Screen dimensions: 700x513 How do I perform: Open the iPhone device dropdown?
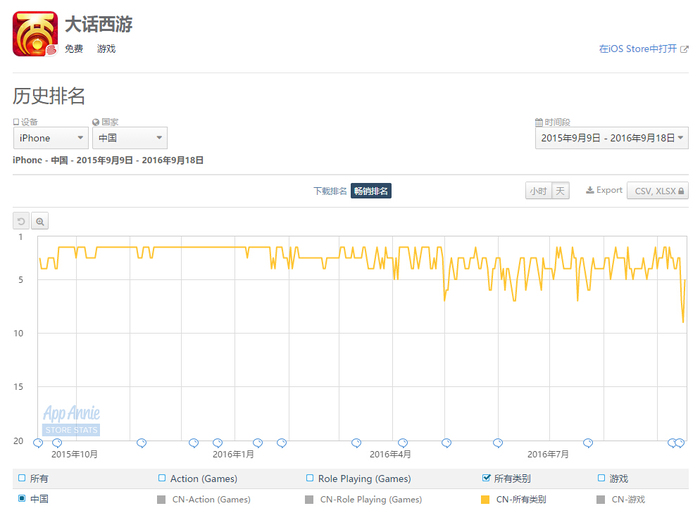pyautogui.click(x=50, y=138)
